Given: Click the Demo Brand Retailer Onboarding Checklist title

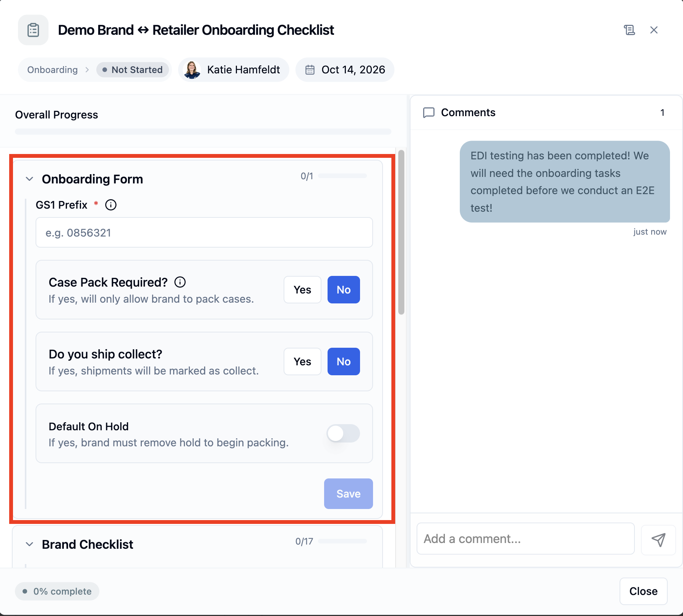Looking at the screenshot, I should [x=196, y=30].
